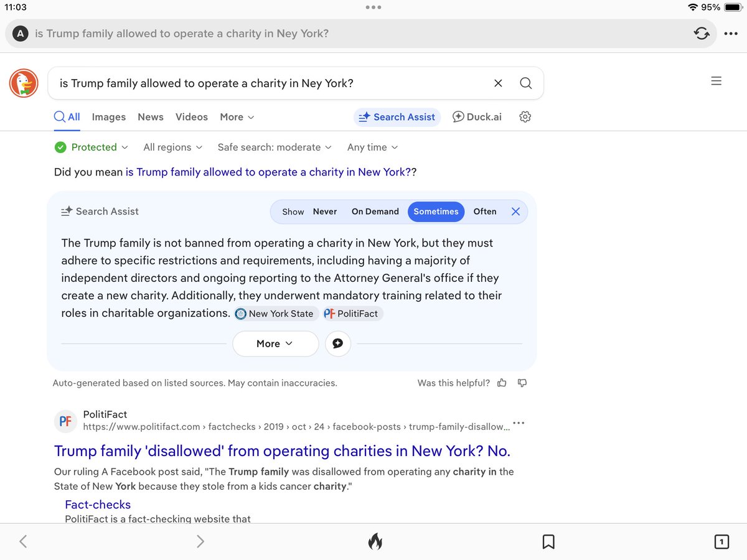Switch to the News tab
The image size is (747, 560).
click(x=151, y=117)
